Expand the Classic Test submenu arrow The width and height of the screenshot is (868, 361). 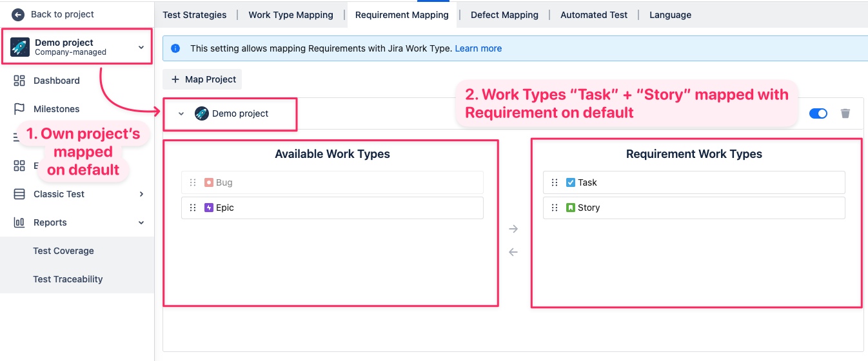(x=141, y=194)
